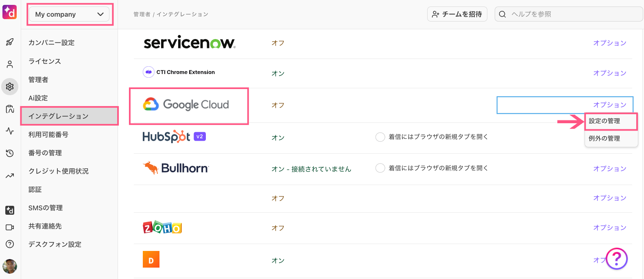This screenshot has height=279, width=644.
Task: Focus the ヘルプを参照 search field
Action: (569, 14)
